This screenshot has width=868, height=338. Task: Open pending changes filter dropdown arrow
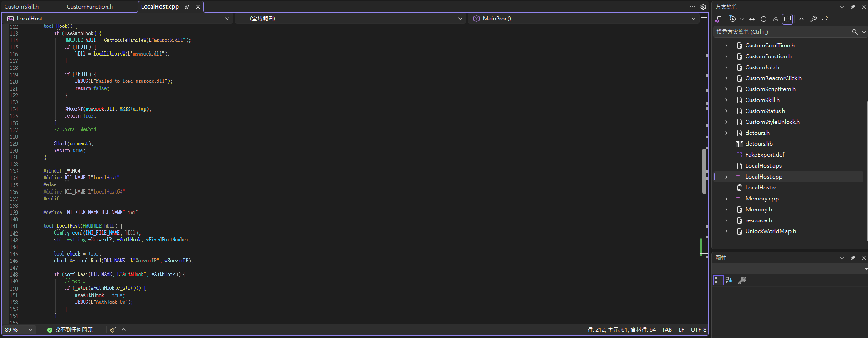(x=742, y=19)
